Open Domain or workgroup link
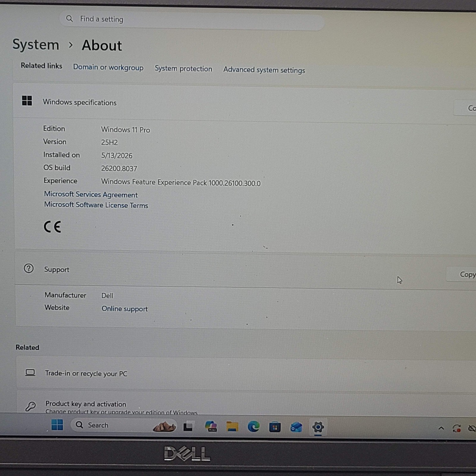The image size is (476, 476). click(108, 67)
